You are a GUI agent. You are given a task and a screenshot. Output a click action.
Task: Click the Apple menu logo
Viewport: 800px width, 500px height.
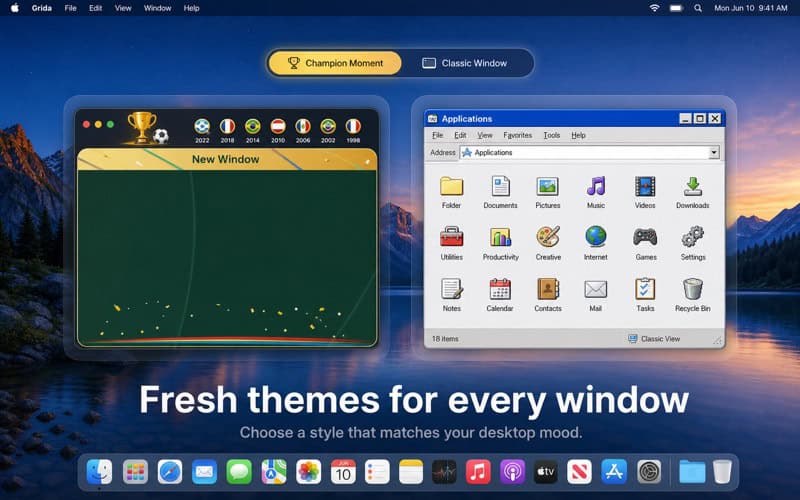click(14, 8)
